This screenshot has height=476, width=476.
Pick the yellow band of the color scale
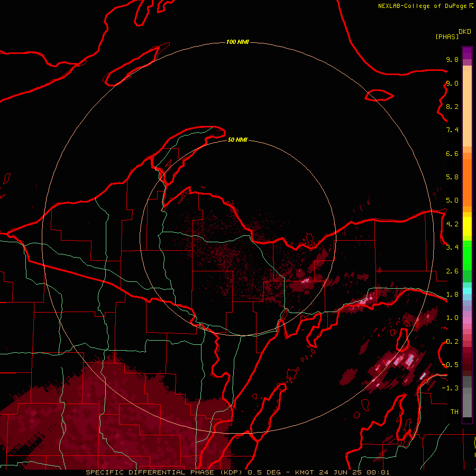[467, 226]
